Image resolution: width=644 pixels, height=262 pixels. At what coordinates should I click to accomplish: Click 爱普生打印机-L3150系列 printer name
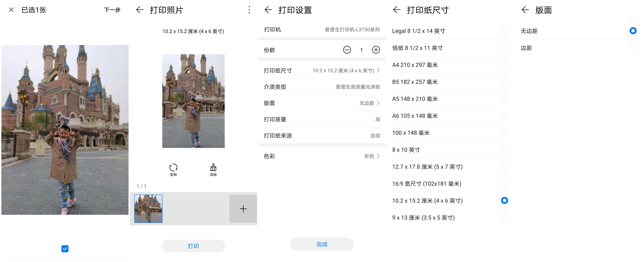pos(352,30)
